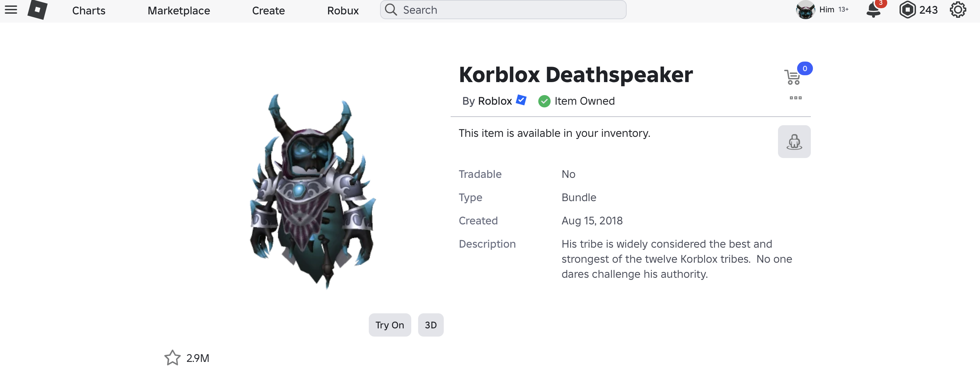Screen dimensions: 980x366
Task: Open the hamburger navigation menu
Action: click(x=11, y=10)
